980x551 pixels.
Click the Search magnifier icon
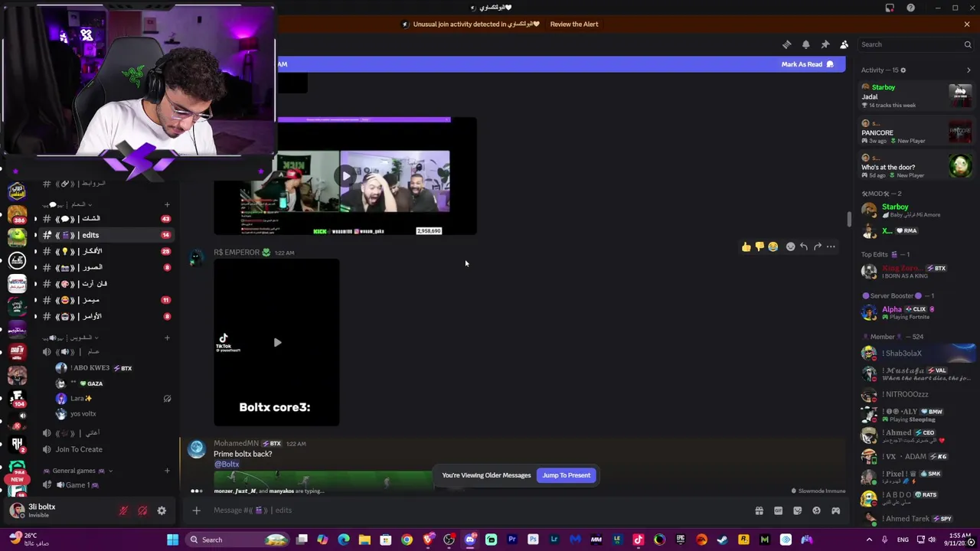coord(968,44)
